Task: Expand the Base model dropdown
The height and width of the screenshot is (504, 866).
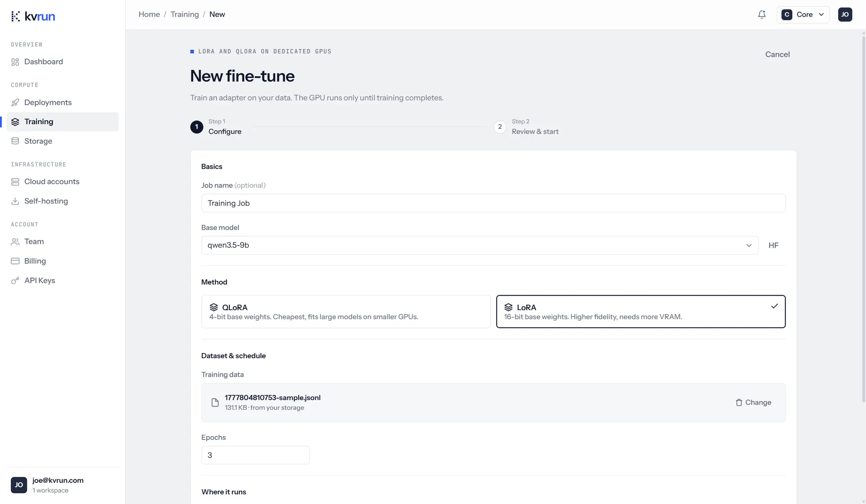Action: tap(480, 245)
